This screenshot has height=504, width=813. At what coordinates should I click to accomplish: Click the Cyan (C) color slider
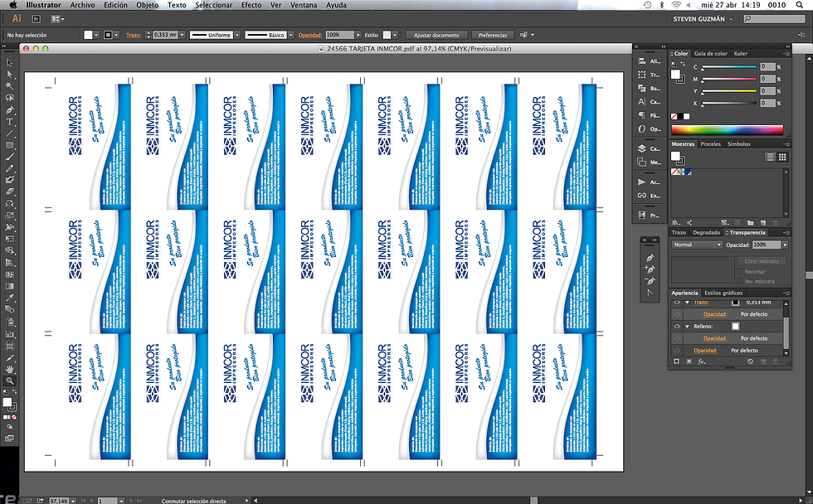tap(728, 67)
